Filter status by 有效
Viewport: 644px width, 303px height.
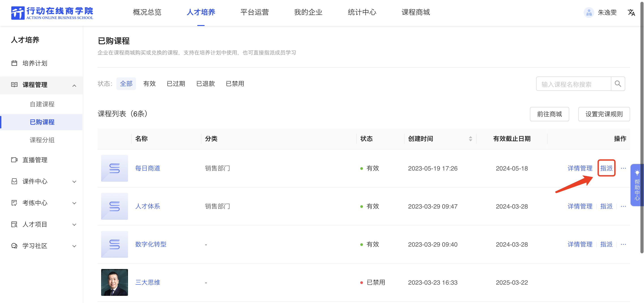click(x=149, y=84)
